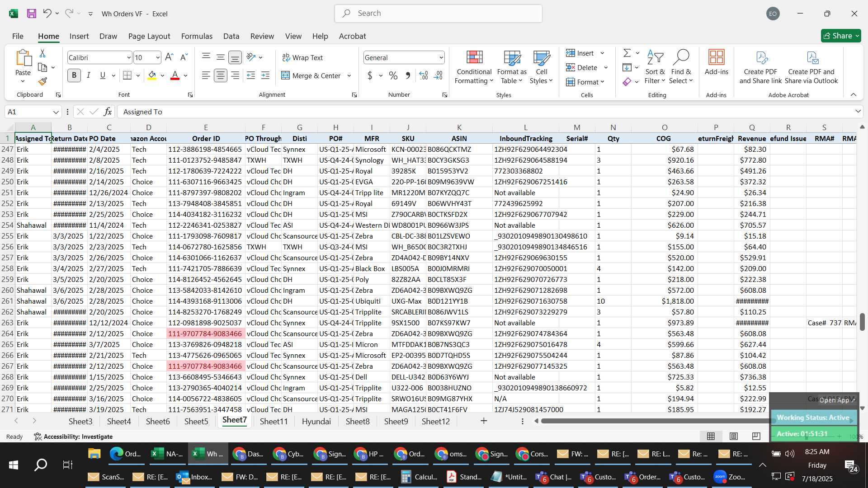Click the Sort & Filter button
Image resolution: width=868 pixels, height=488 pixels.
655,67
